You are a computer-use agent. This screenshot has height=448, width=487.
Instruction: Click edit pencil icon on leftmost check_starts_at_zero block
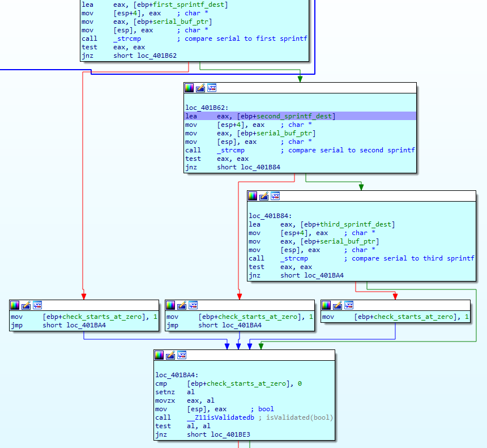coord(26,305)
